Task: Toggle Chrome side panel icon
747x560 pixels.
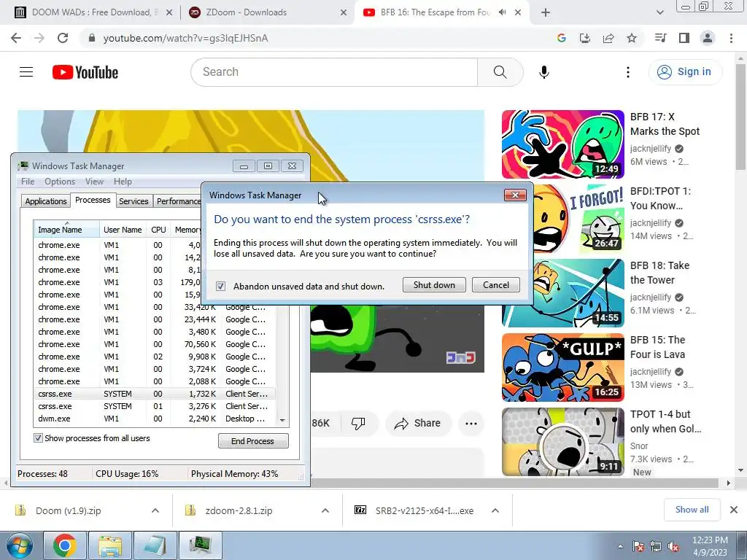Action: click(x=684, y=38)
